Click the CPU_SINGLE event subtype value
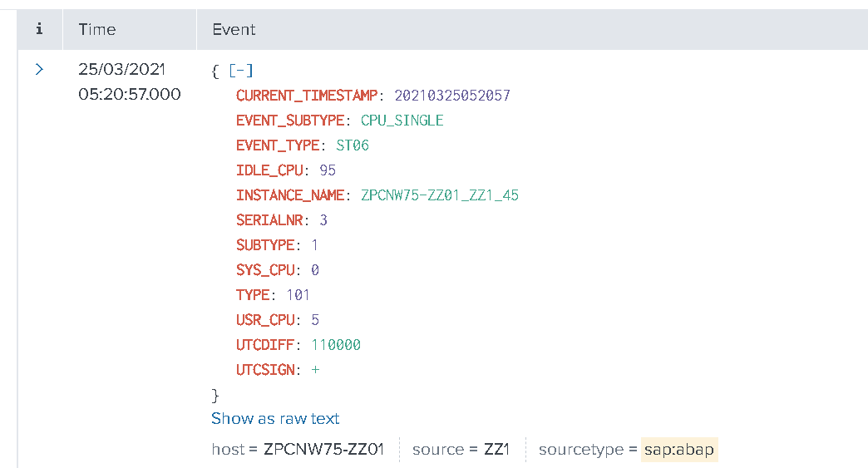Viewport: 868px width, 468px height. point(402,121)
